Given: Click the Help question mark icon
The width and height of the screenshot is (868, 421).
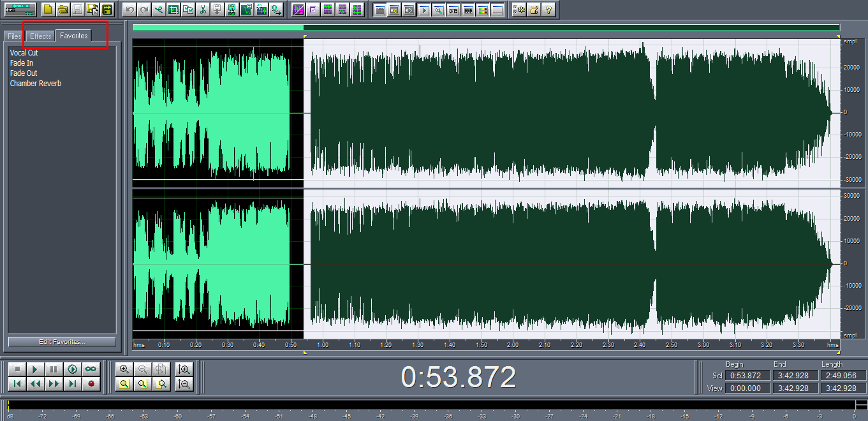Looking at the screenshot, I should coord(549,9).
